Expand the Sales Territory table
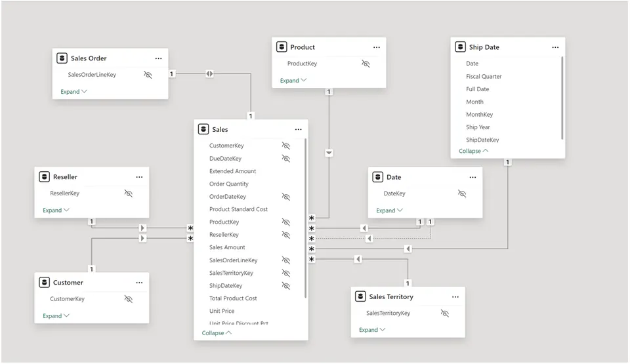Image resolution: width=630 pixels, height=364 pixels. pos(372,330)
